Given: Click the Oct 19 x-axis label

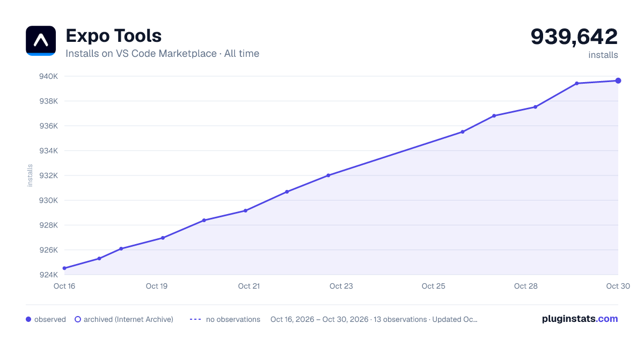Looking at the screenshot, I should [157, 286].
